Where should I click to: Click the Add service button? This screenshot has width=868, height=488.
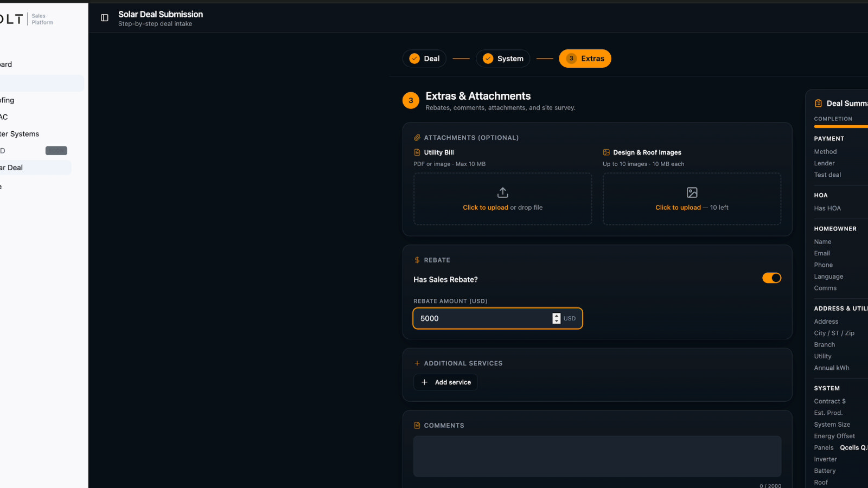click(445, 382)
